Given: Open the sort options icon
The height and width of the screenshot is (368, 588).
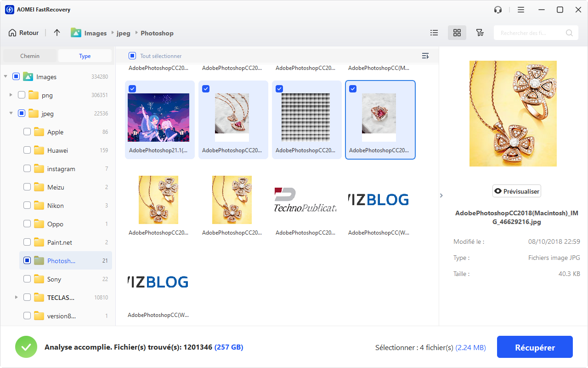Looking at the screenshot, I should click(x=425, y=56).
